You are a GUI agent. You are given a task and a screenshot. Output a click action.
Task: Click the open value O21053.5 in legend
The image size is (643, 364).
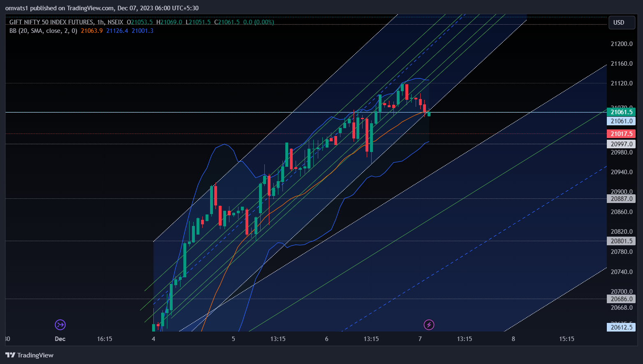(140, 22)
